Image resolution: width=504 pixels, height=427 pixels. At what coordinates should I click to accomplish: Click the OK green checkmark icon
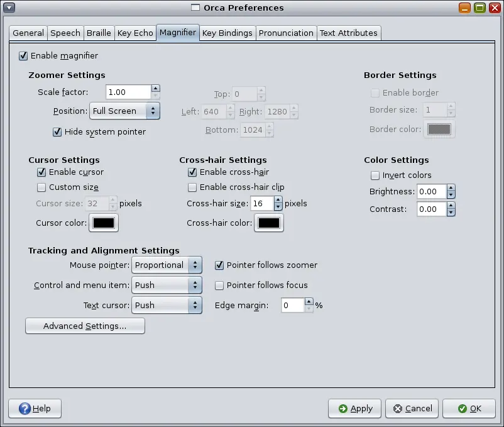[x=463, y=409]
